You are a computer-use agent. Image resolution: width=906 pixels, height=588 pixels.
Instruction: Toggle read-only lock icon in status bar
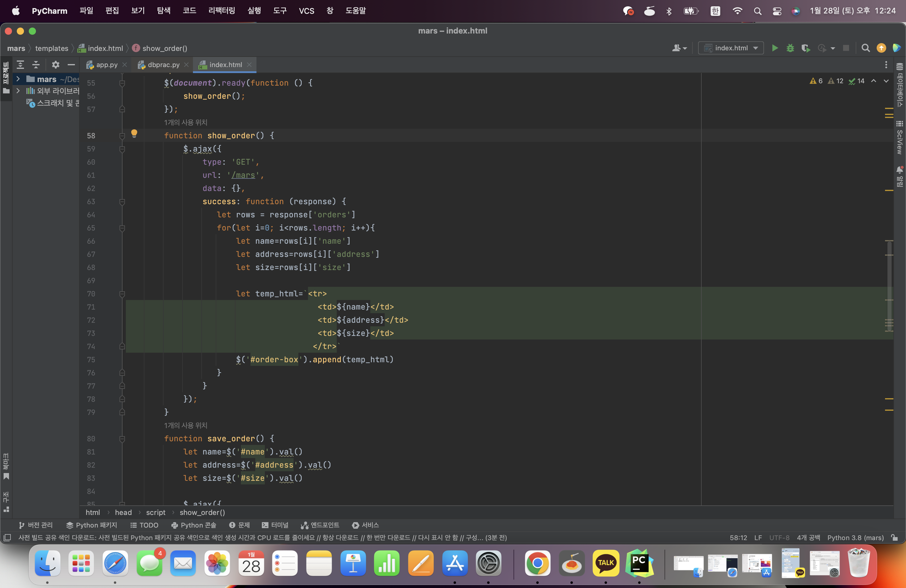point(895,537)
